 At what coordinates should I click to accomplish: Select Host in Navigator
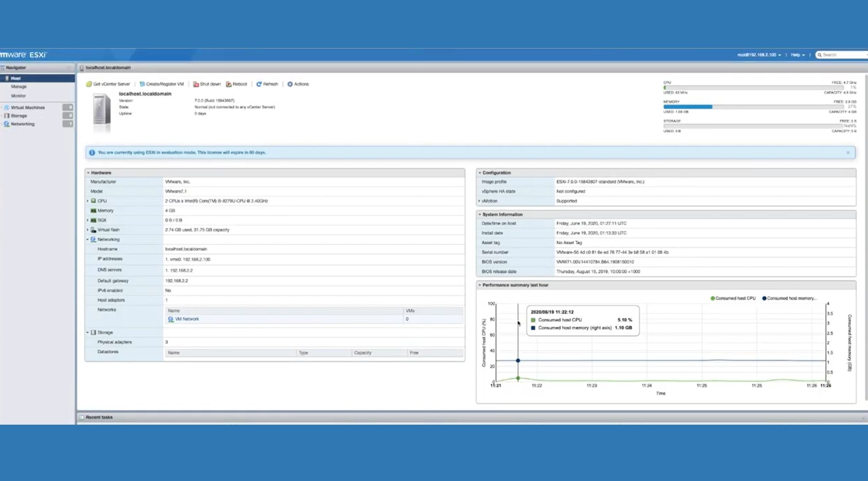click(38, 78)
